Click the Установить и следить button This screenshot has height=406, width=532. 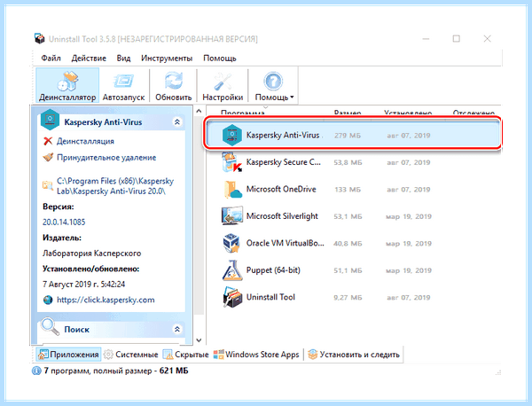354,355
